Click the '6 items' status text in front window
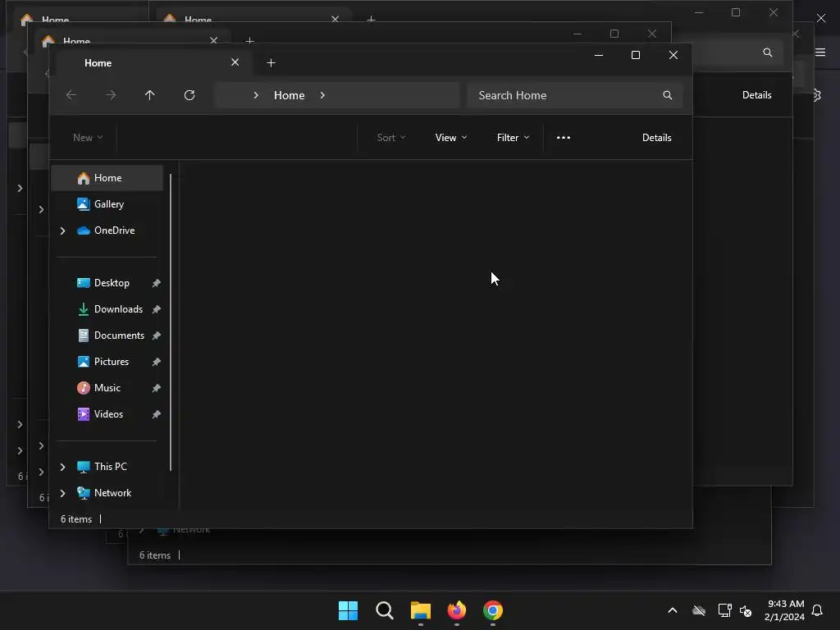 76,519
